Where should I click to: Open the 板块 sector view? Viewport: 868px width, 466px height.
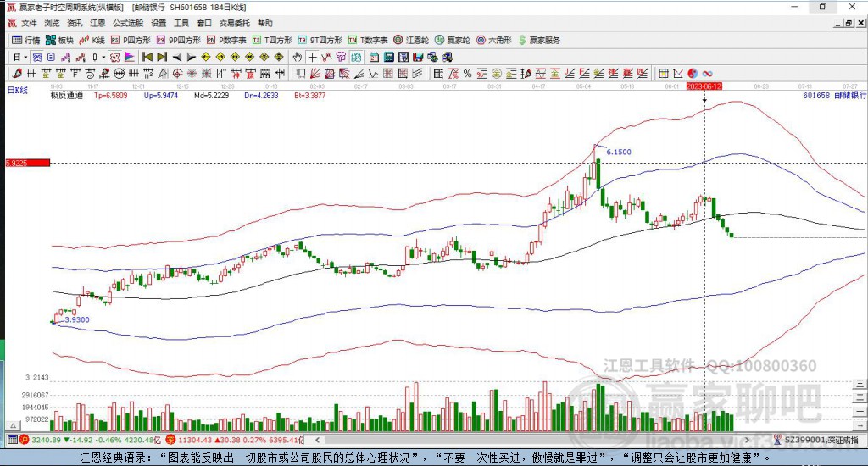pyautogui.click(x=60, y=40)
